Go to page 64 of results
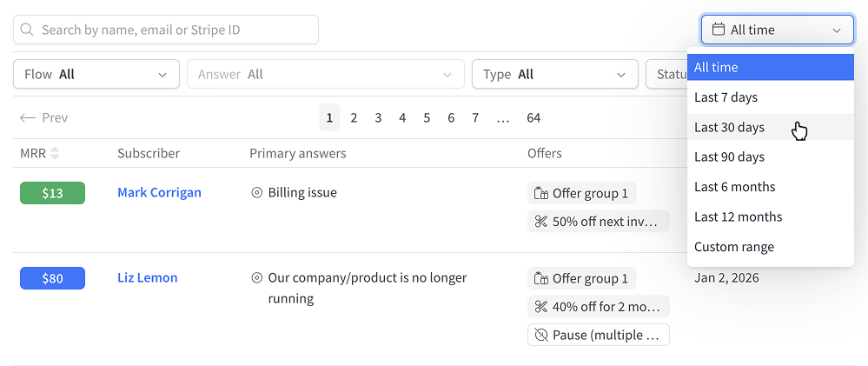This screenshot has height=366, width=868. pyautogui.click(x=533, y=117)
